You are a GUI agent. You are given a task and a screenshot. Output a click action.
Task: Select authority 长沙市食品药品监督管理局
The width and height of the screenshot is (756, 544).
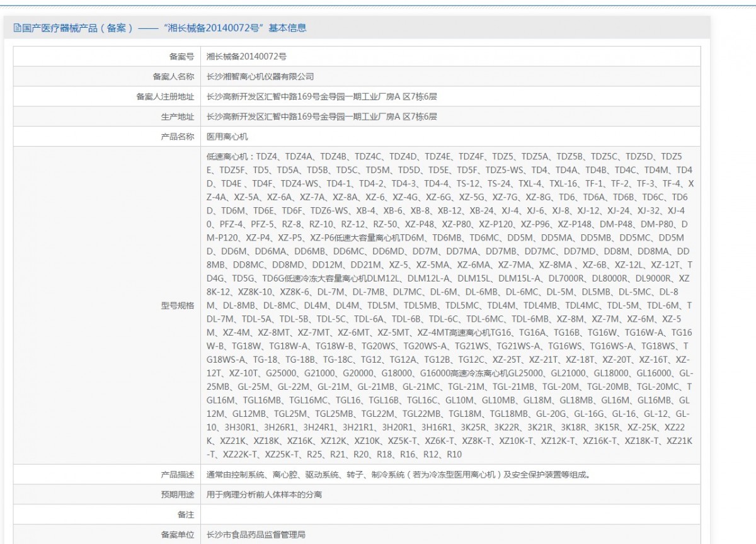pos(256,535)
